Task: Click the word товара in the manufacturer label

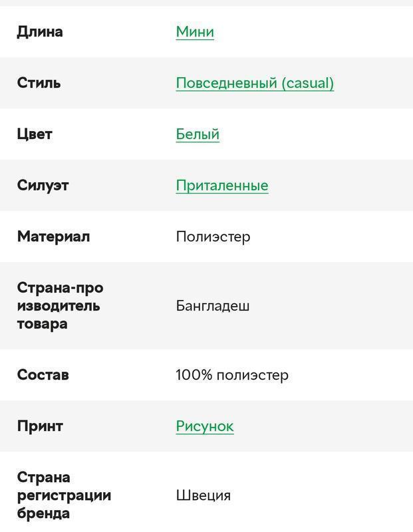Action: [42, 324]
